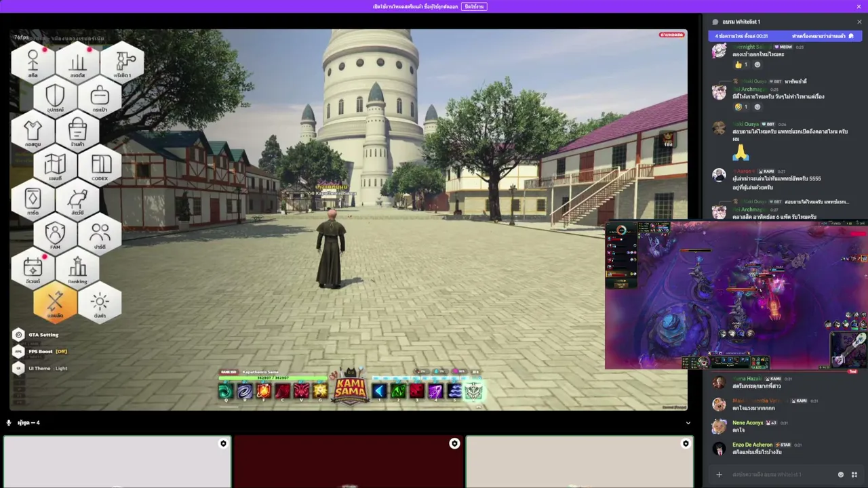Click the Kami Sama logo in hotbar

click(x=350, y=387)
